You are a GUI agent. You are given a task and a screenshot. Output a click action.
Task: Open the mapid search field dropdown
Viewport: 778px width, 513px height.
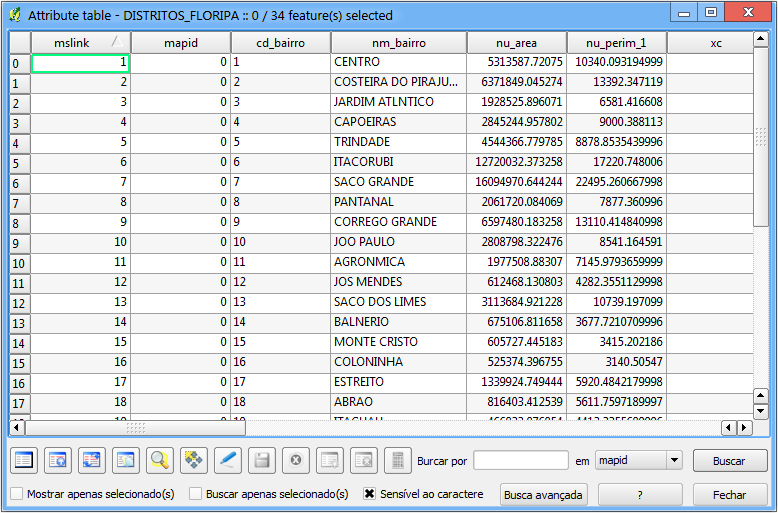pyautogui.click(x=674, y=460)
